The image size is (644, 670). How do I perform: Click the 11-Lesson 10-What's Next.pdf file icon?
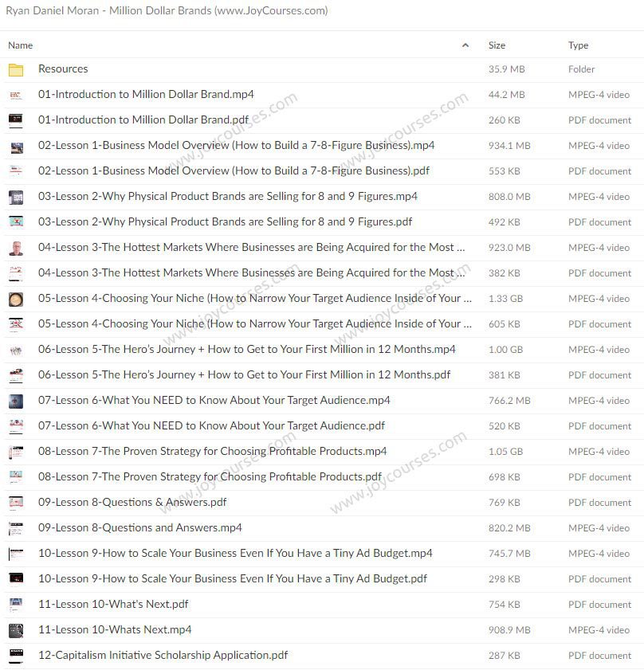coord(16,605)
